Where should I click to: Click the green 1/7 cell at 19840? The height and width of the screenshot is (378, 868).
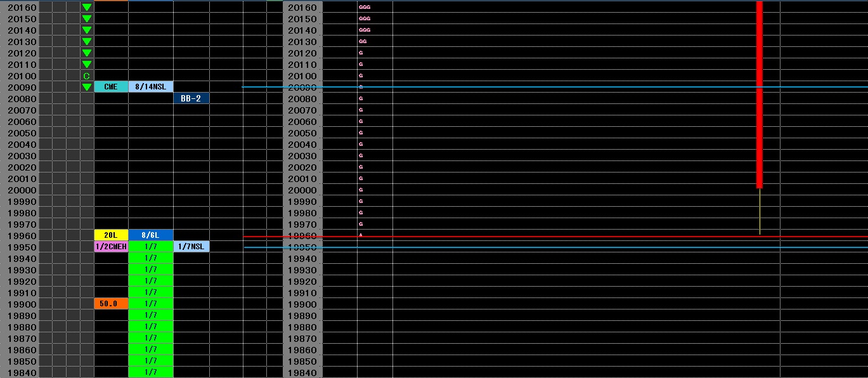tap(150, 372)
